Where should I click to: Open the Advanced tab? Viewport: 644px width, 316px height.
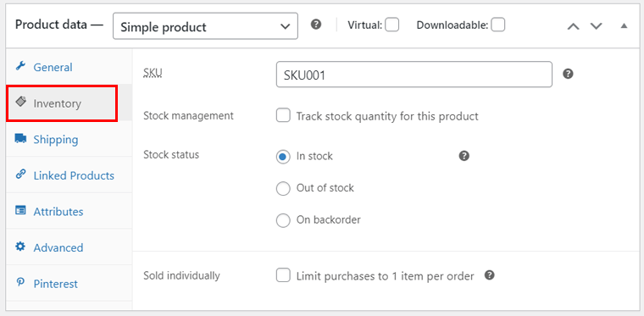click(x=69, y=247)
